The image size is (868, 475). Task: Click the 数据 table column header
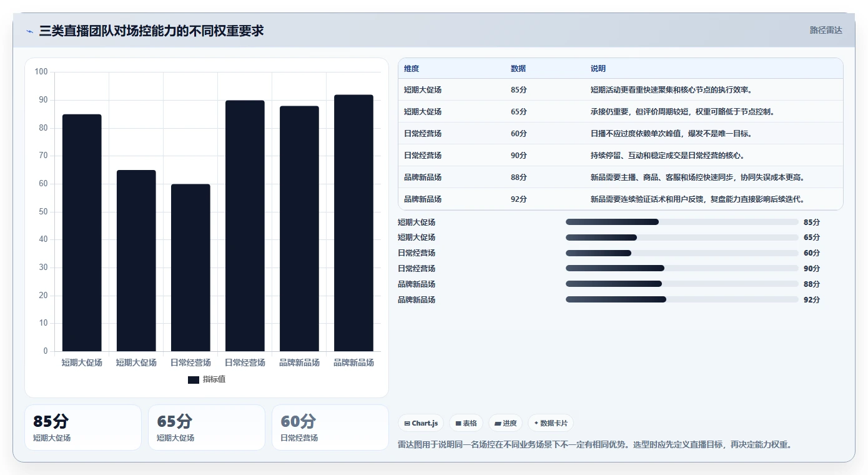(518, 68)
